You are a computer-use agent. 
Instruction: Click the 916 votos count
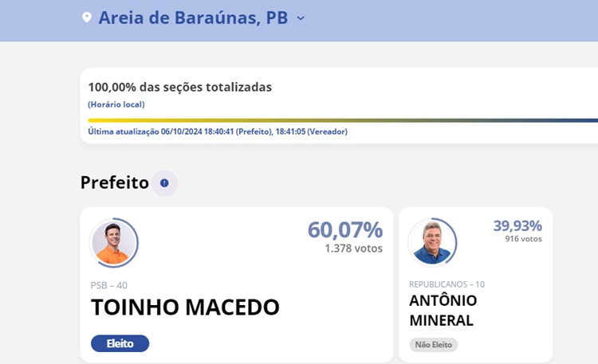(523, 239)
